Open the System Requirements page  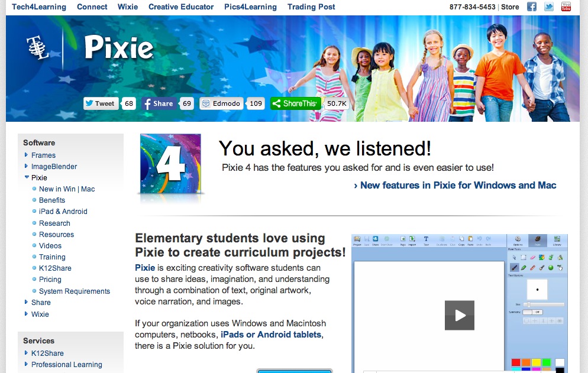tap(75, 291)
